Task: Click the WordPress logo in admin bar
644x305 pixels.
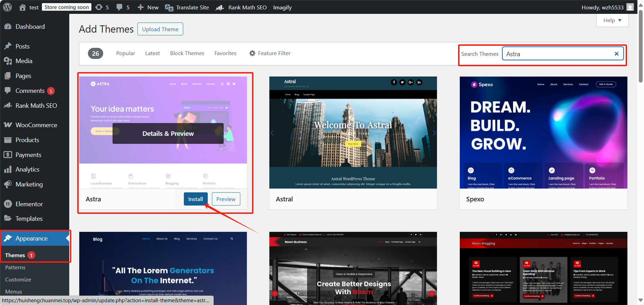Action: coord(7,7)
